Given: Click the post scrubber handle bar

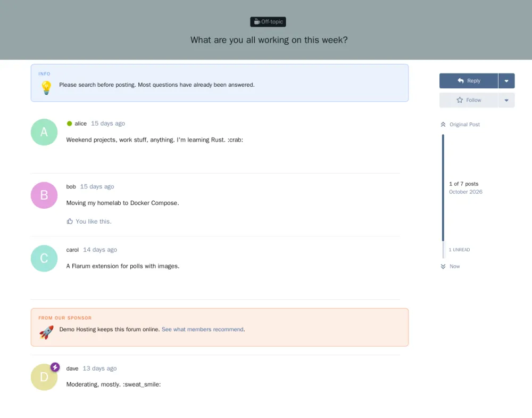Looking at the screenshot, I should (x=443, y=188).
